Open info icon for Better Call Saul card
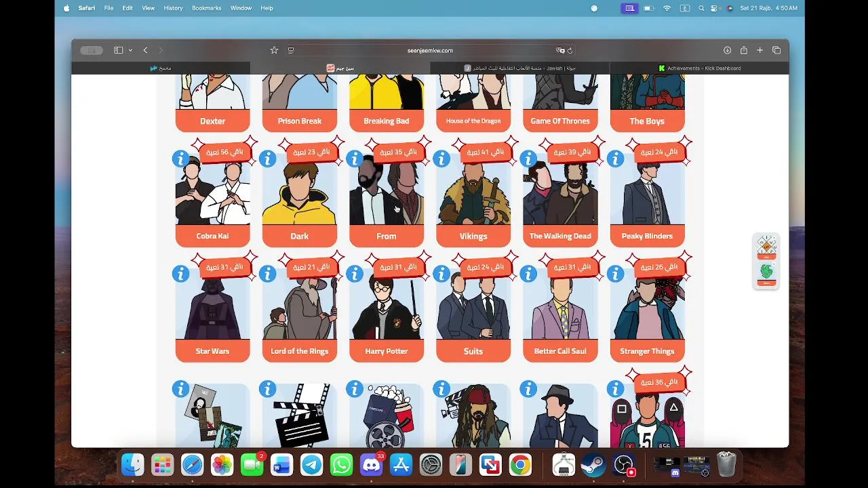868x488 pixels. click(528, 274)
